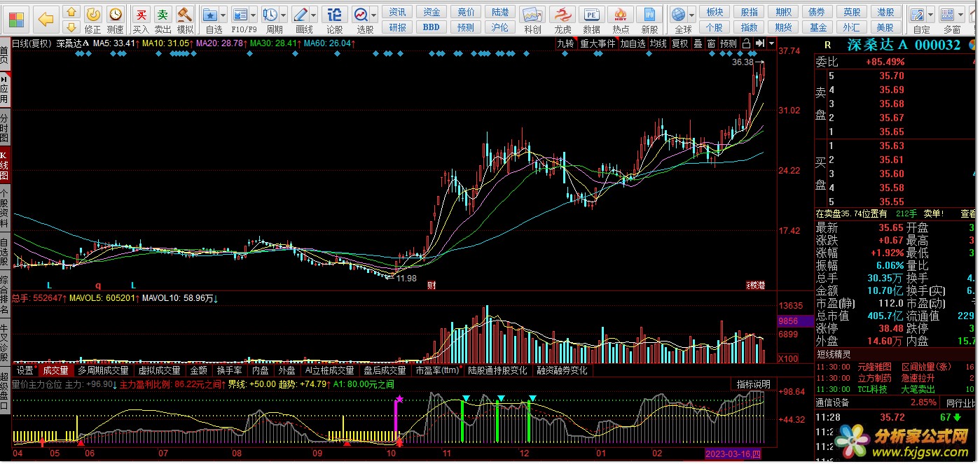Expand the 周期 period dropdown arrow

click(x=283, y=15)
